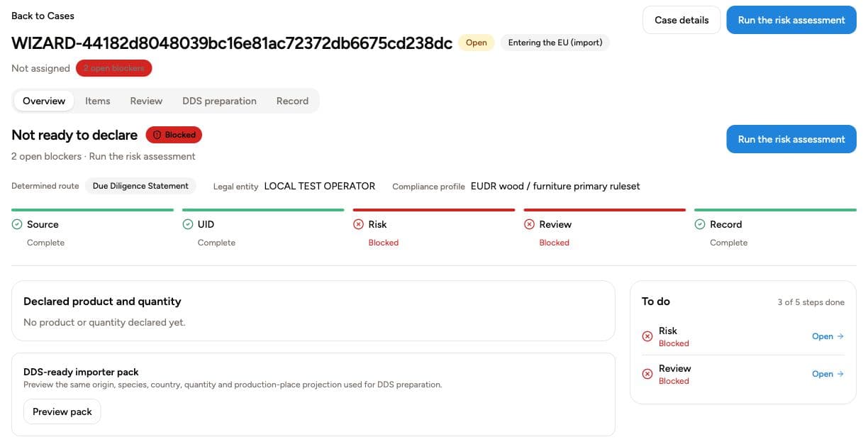Click the red X icon beside Risk step
This screenshot has width=868, height=442.
tap(358, 224)
